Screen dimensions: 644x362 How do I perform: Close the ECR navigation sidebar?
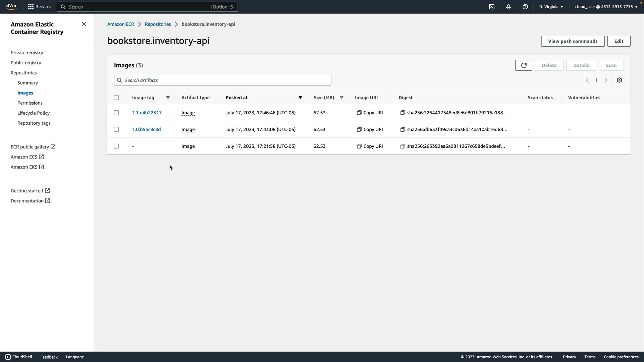point(84,24)
